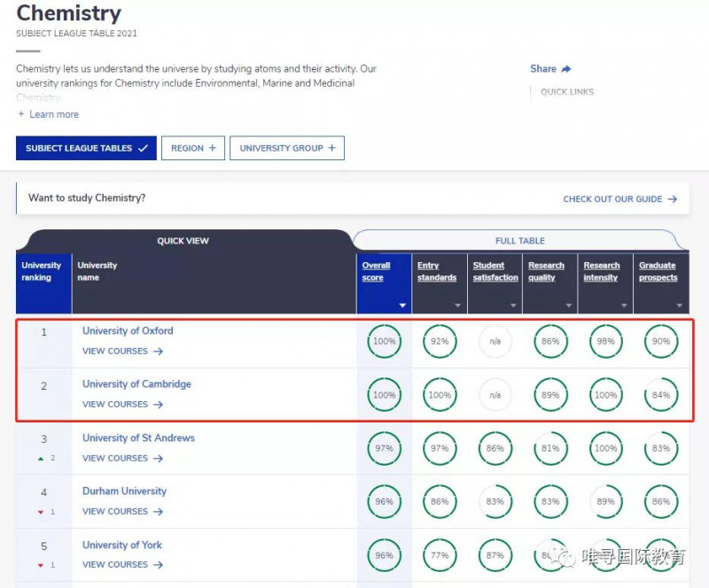Expand Learn more description
Viewport: 709px width, 588px height.
click(x=48, y=114)
